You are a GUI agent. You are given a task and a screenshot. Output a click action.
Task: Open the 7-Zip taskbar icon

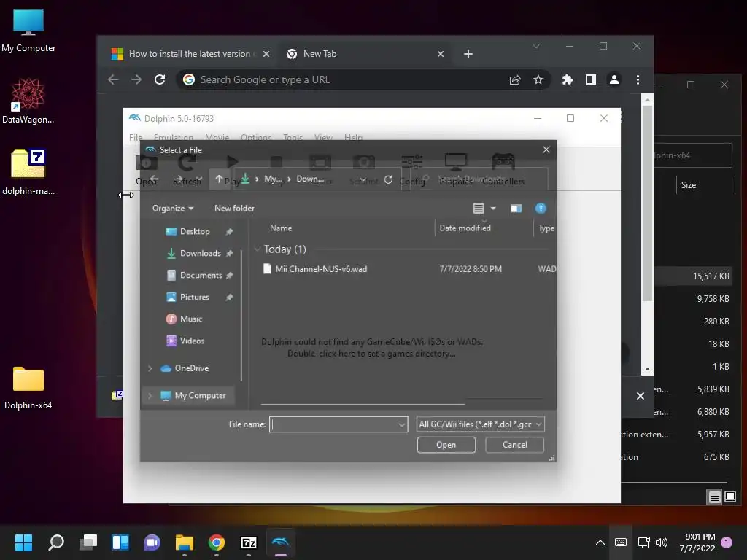click(x=248, y=542)
